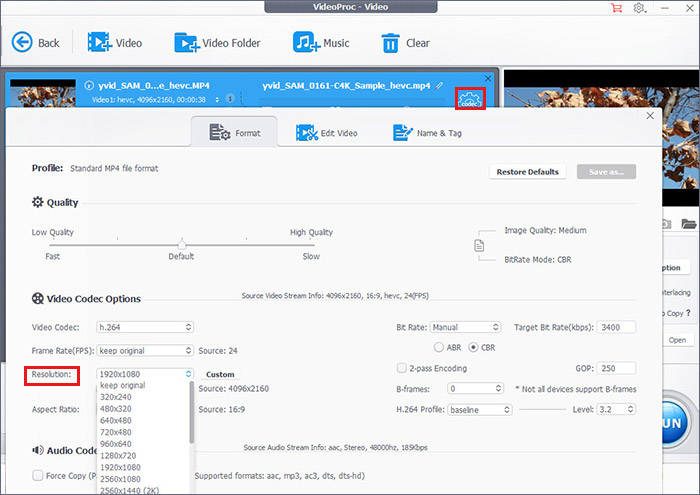Click the document icon near Image Quality
The width and height of the screenshot is (700, 495).
point(479,245)
